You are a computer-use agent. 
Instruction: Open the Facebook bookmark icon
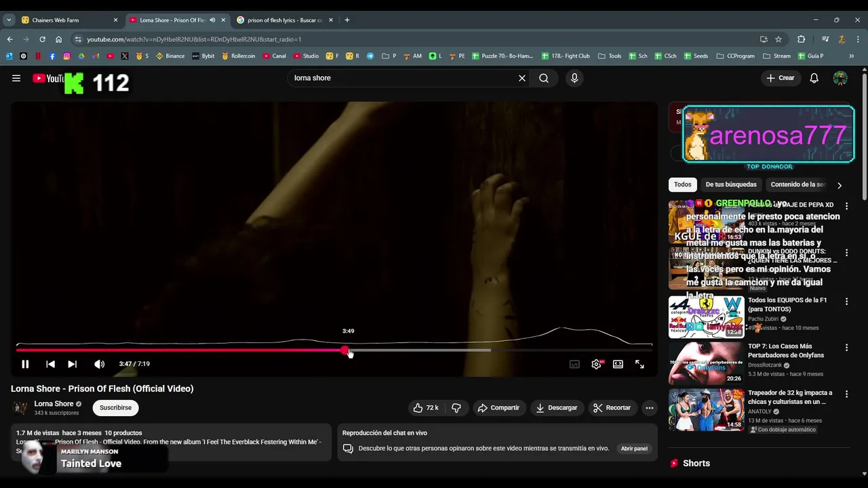(x=52, y=56)
